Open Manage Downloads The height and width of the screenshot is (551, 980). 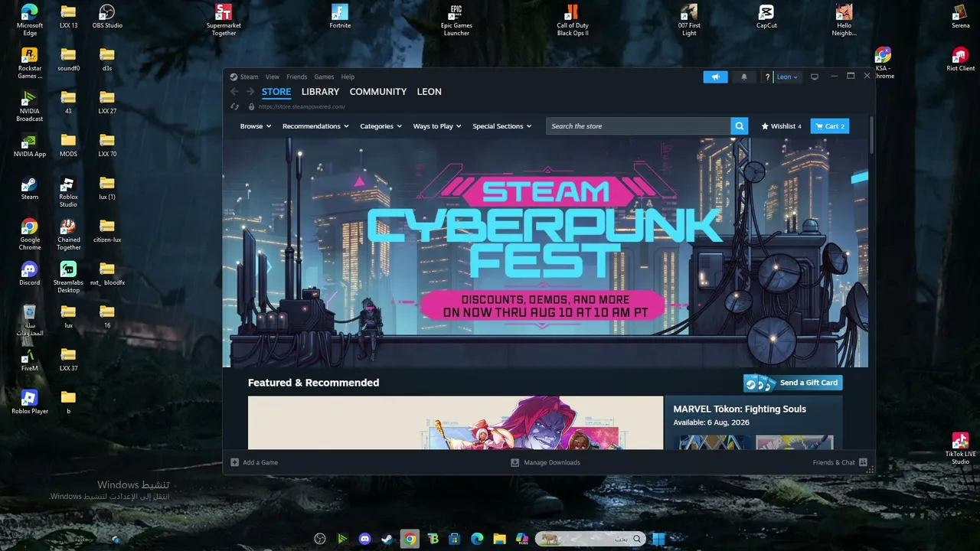[x=546, y=462]
